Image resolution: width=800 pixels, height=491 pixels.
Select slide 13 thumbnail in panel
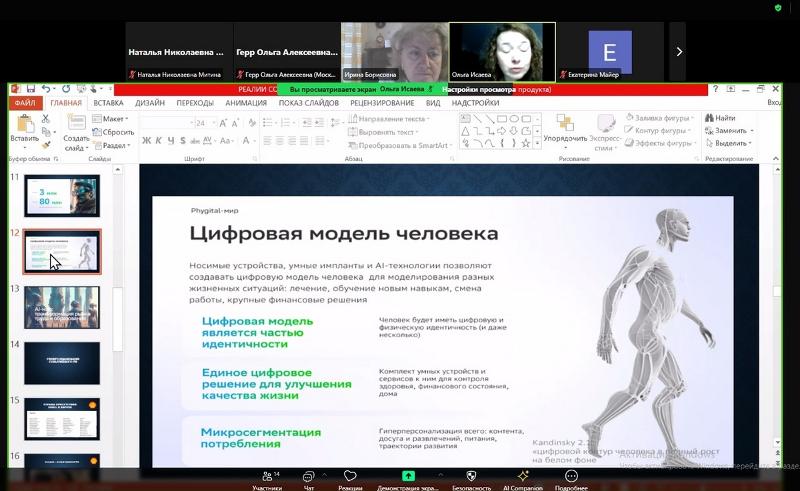(61, 306)
